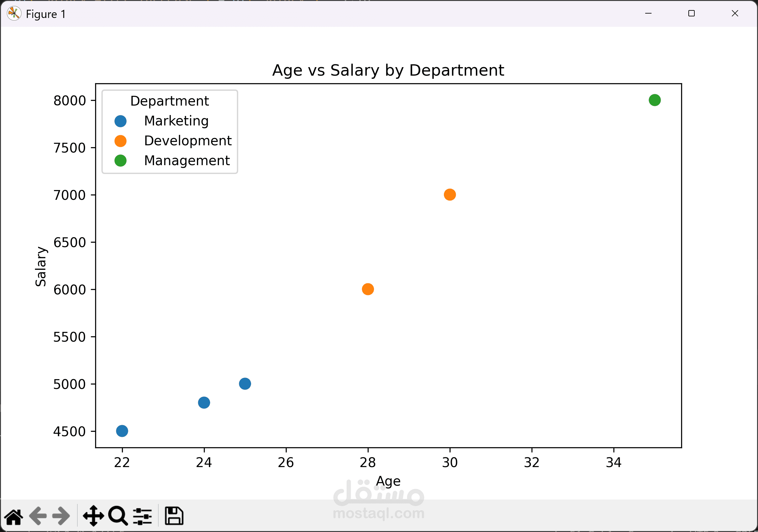This screenshot has width=758, height=532.
Task: Click the Save figure floppy icon
Action: coord(174,516)
